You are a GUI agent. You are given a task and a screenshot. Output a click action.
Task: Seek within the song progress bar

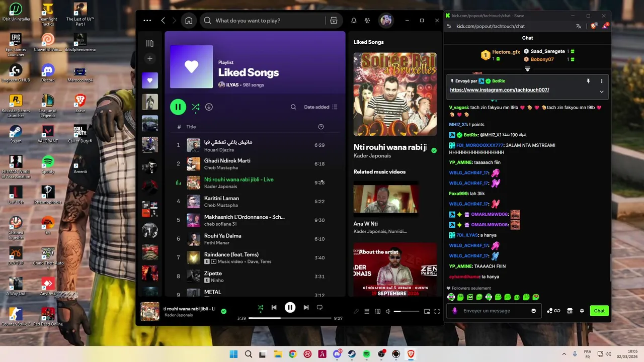[290, 318]
